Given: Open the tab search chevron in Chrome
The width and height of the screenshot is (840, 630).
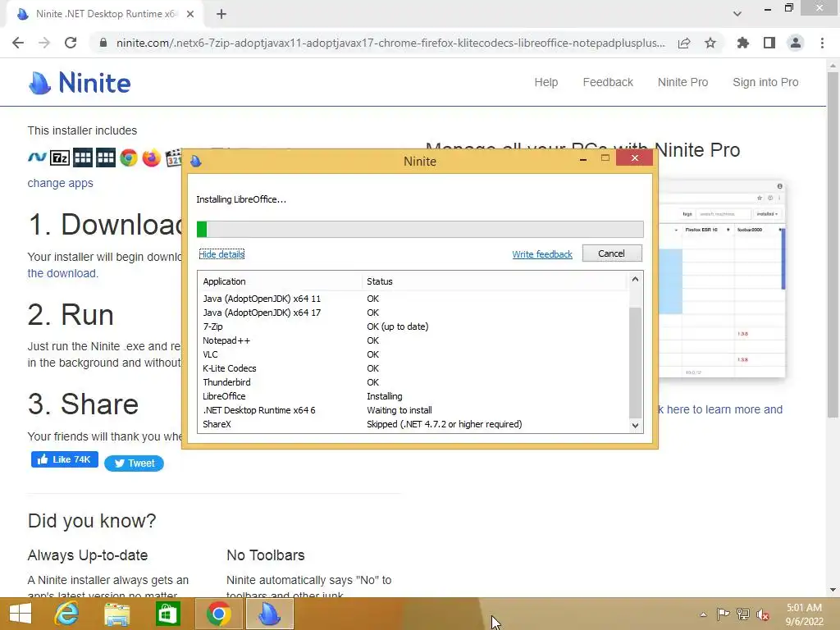Looking at the screenshot, I should [737, 14].
